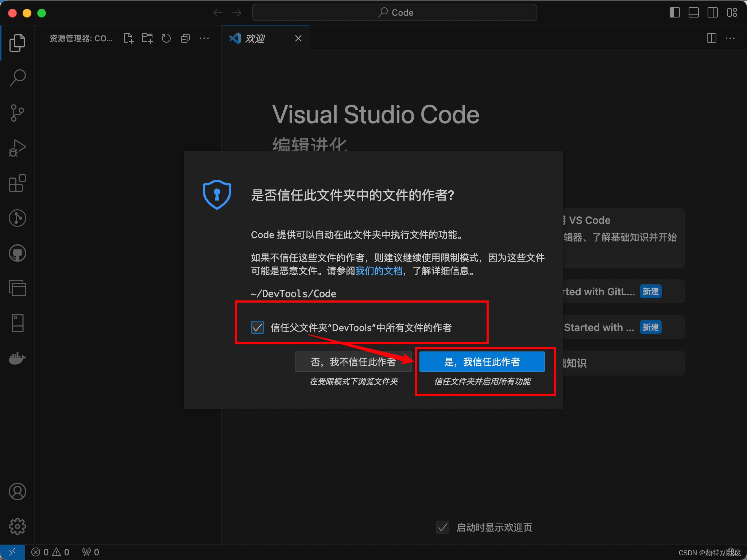Click New File icon in explorer header

point(128,38)
